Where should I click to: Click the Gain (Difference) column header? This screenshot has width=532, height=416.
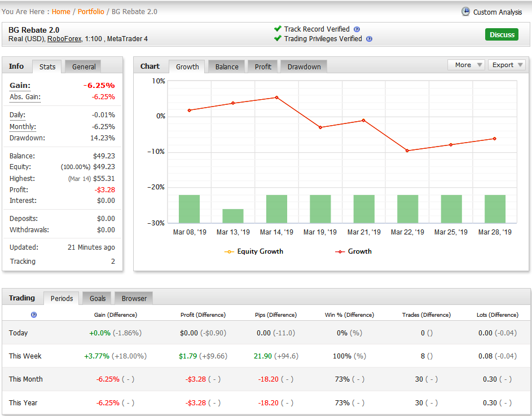pyautogui.click(x=115, y=315)
